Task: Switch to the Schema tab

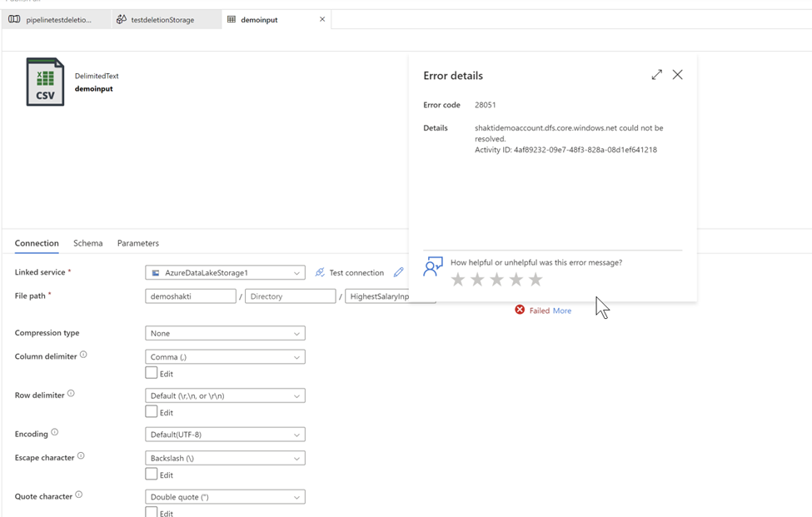Action: point(87,242)
